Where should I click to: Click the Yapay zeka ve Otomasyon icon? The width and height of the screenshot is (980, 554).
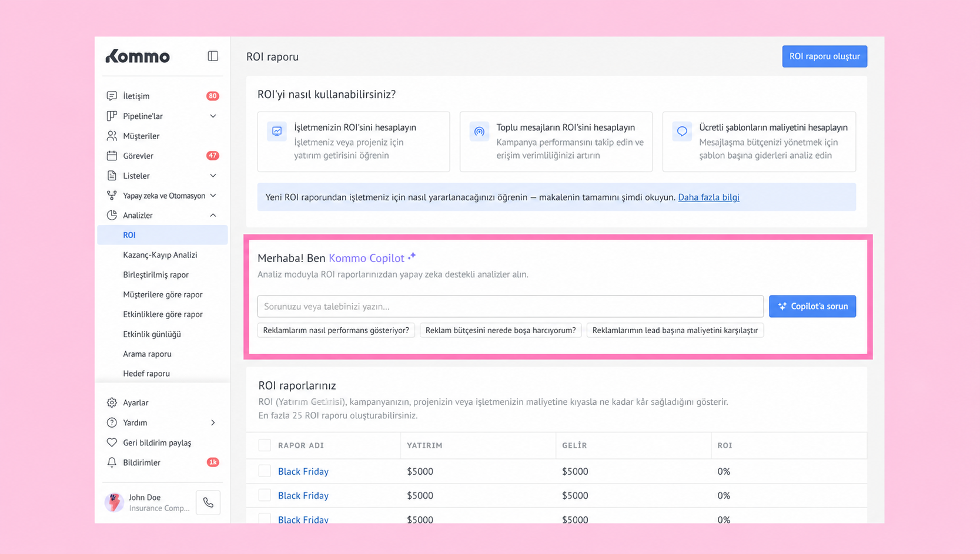(112, 196)
